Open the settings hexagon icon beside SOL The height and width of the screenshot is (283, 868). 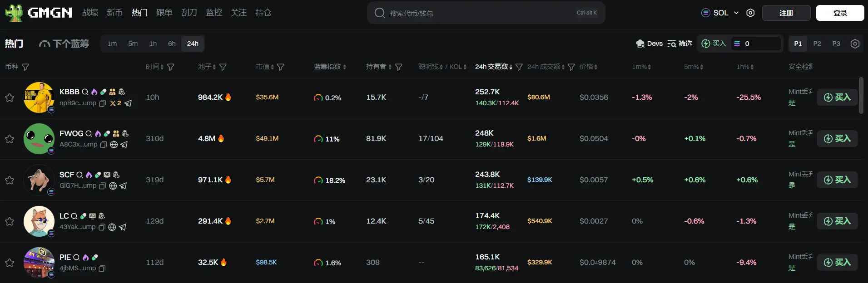coord(750,13)
